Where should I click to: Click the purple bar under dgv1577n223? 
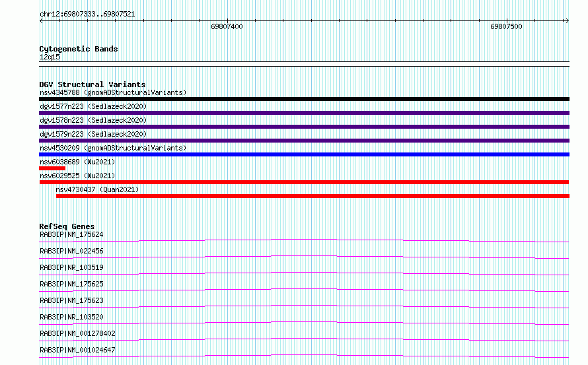coord(304,113)
